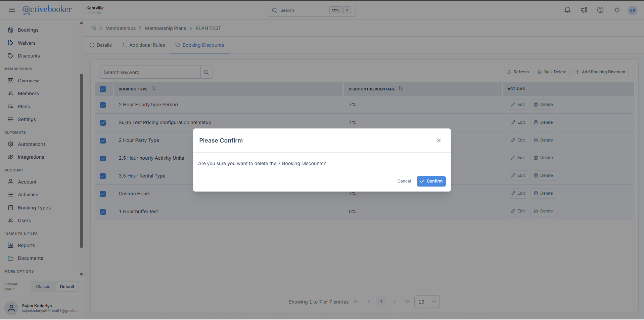Go to the last page arrow
This screenshot has height=320, width=644.
pyautogui.click(x=407, y=302)
